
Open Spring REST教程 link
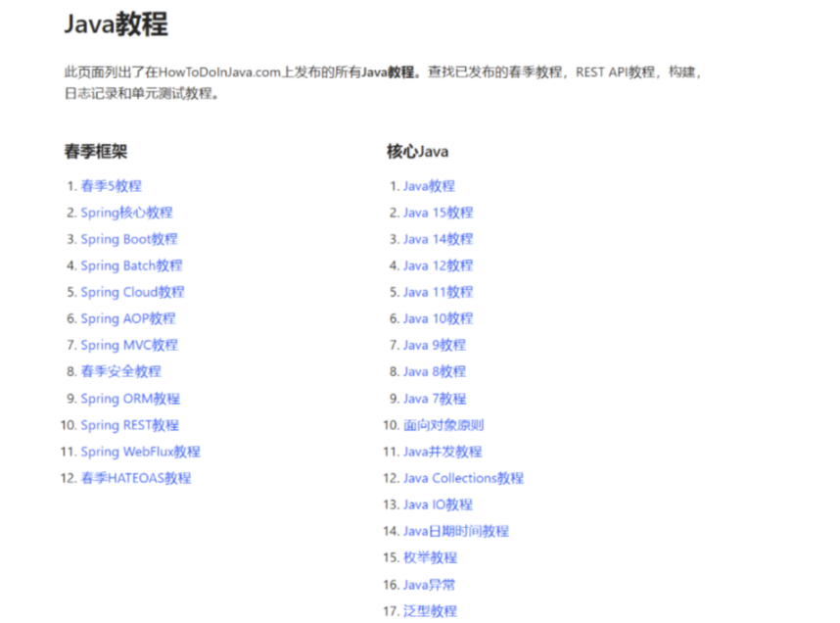click(129, 425)
